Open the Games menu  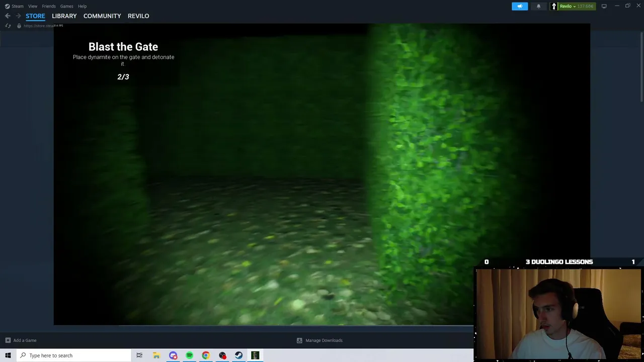[x=66, y=6]
